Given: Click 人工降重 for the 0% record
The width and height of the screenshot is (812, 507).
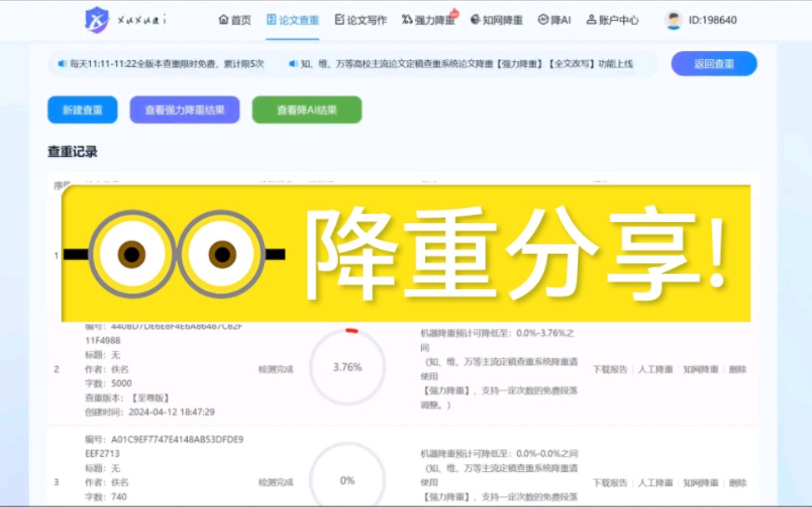Looking at the screenshot, I should [x=655, y=483].
